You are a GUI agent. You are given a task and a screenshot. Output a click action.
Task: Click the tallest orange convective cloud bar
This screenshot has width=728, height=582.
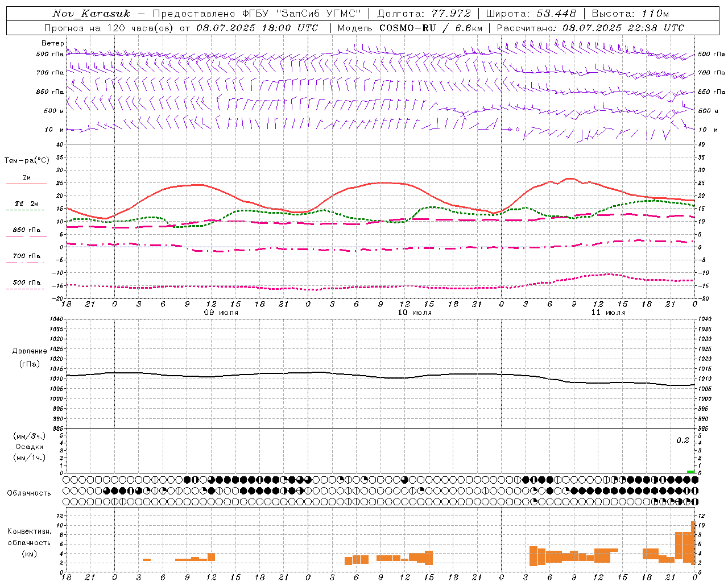[x=693, y=542]
